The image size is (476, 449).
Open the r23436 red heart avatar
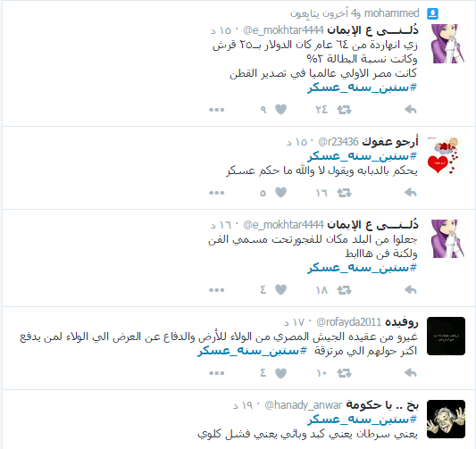tap(446, 155)
